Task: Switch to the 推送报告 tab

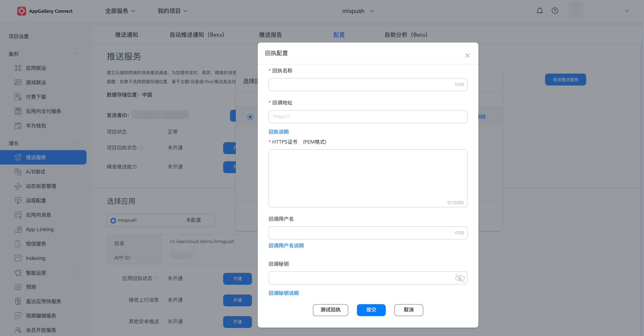Action: pyautogui.click(x=270, y=35)
